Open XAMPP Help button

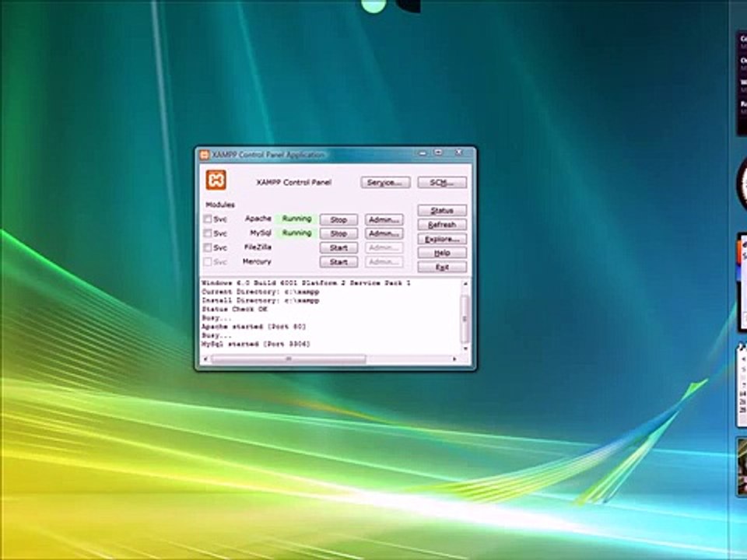point(442,253)
